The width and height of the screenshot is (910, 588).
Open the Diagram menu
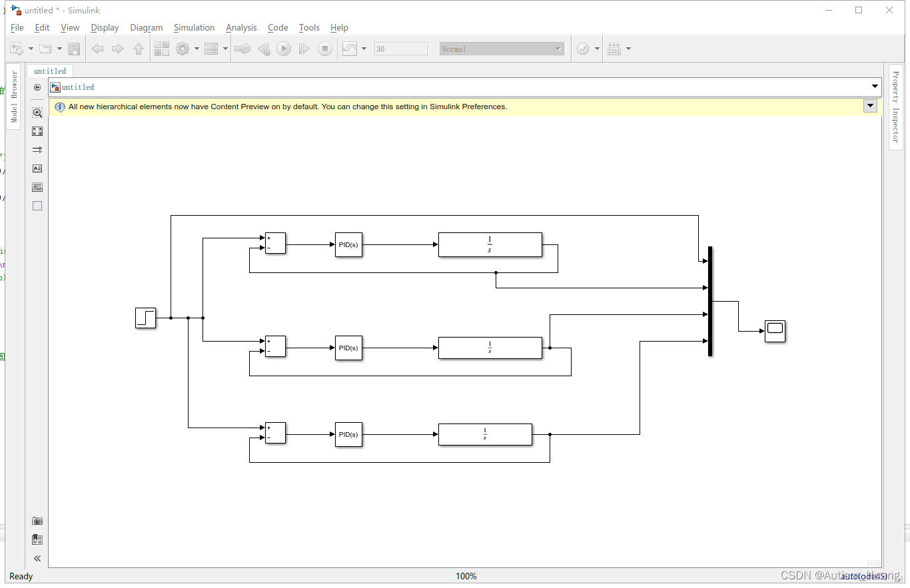(x=147, y=27)
